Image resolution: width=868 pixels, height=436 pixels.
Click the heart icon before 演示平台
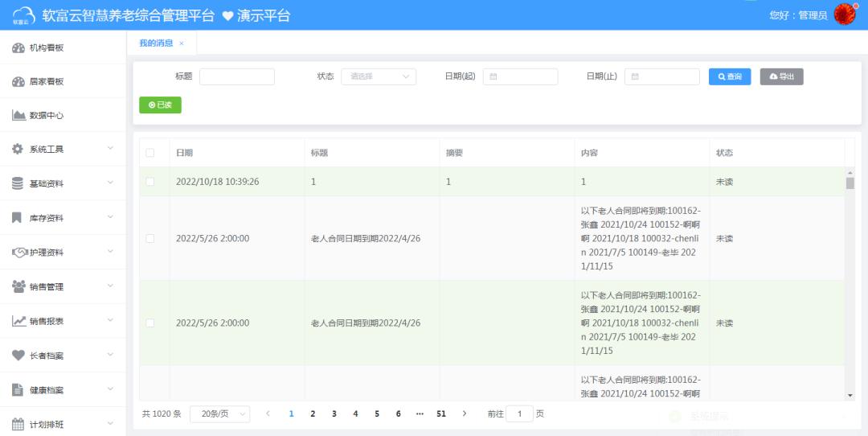pos(227,16)
